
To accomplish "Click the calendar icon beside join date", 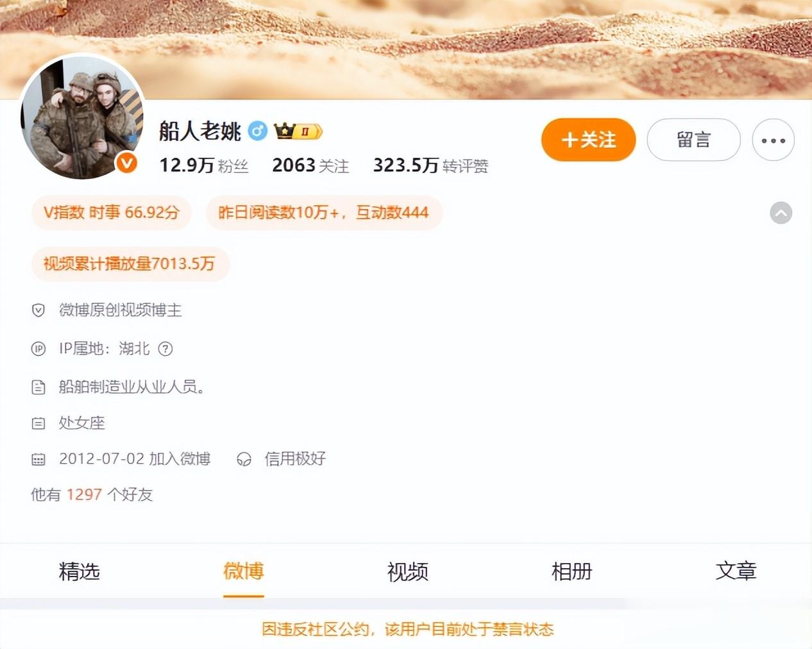I will click(38, 459).
